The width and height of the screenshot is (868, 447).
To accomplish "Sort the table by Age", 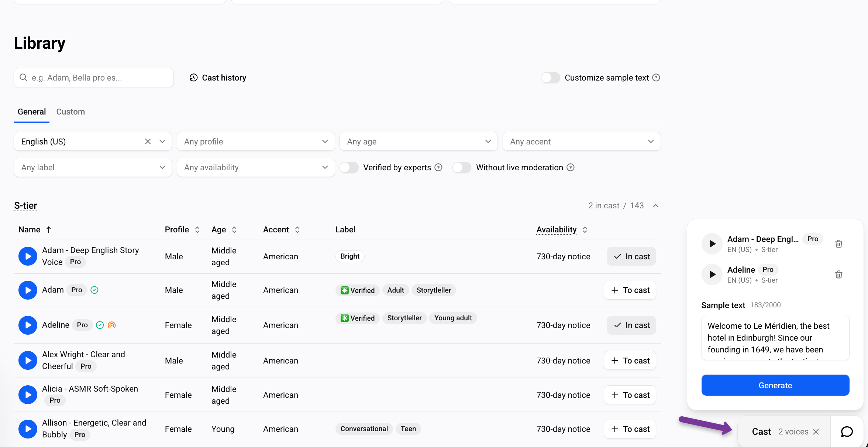I will 234,229.
